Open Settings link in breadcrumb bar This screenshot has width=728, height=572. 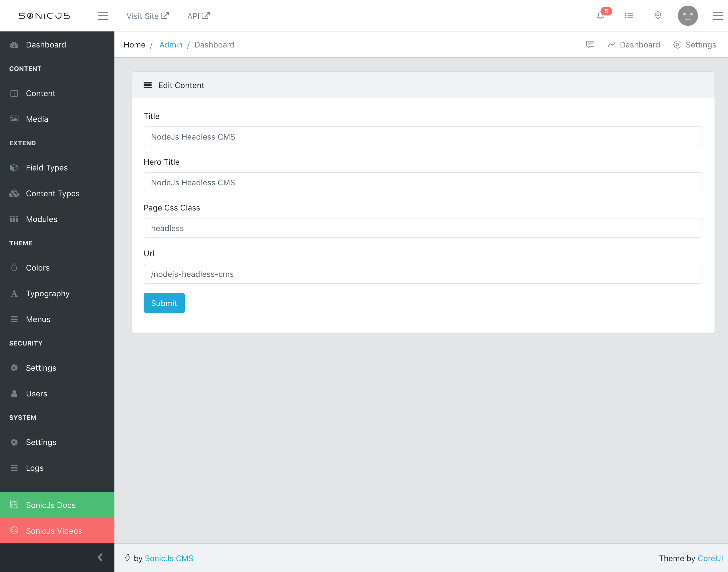(x=695, y=45)
